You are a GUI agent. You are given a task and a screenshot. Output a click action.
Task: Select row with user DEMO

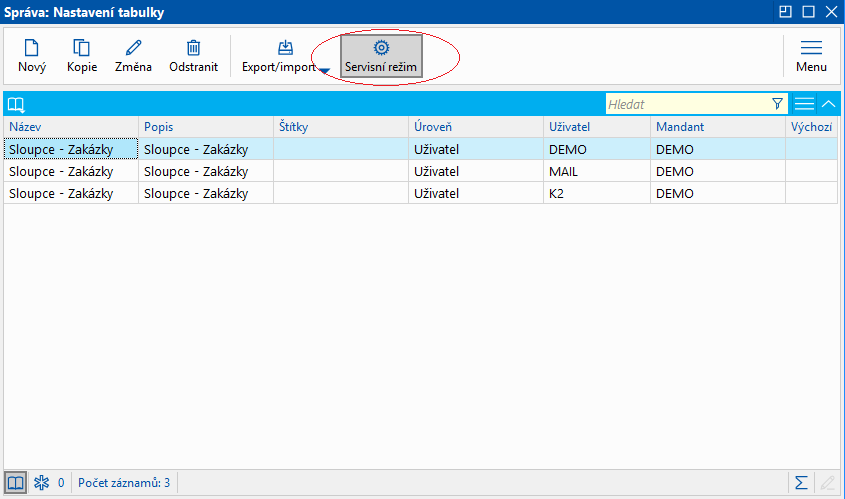(x=421, y=149)
